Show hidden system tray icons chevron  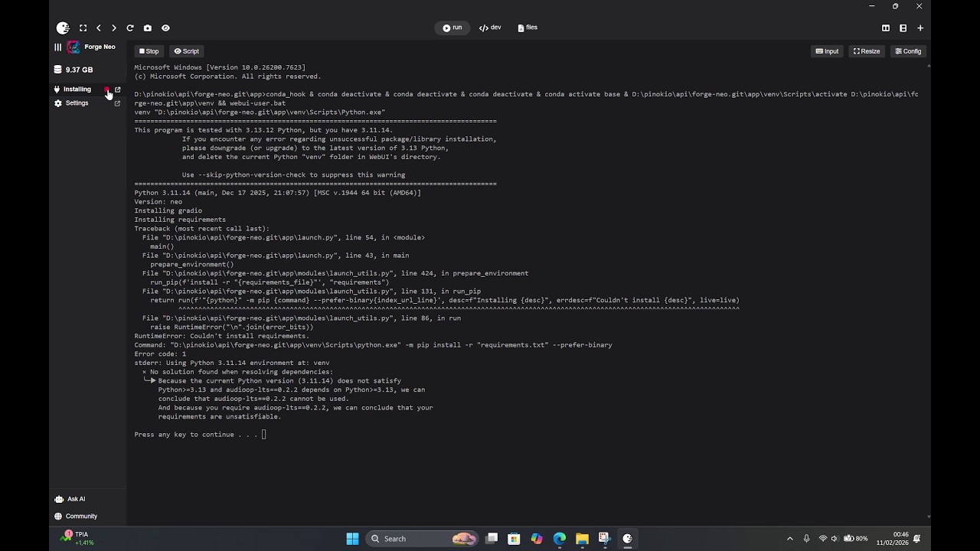pos(790,539)
